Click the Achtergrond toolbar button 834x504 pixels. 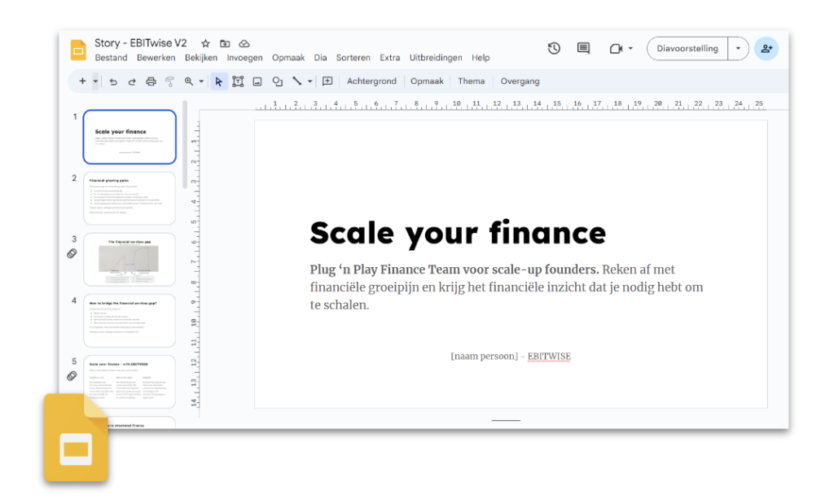pyautogui.click(x=371, y=81)
